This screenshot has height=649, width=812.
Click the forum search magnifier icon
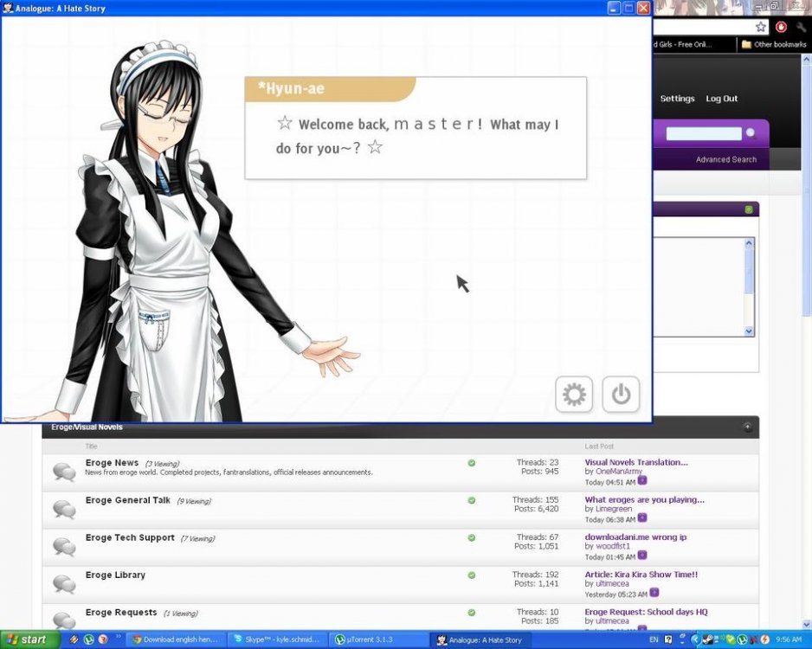coord(751,133)
